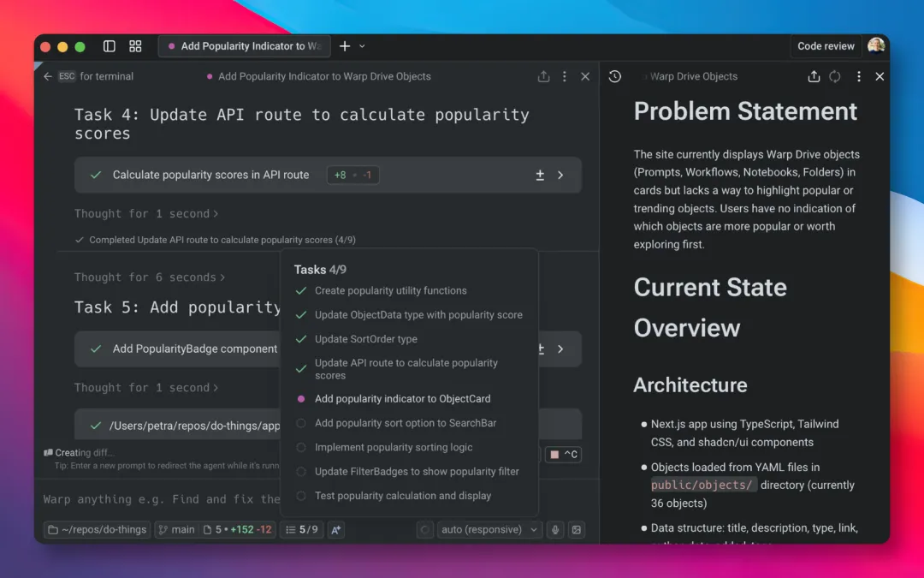Click the circular spinner icon near model selector

424,530
